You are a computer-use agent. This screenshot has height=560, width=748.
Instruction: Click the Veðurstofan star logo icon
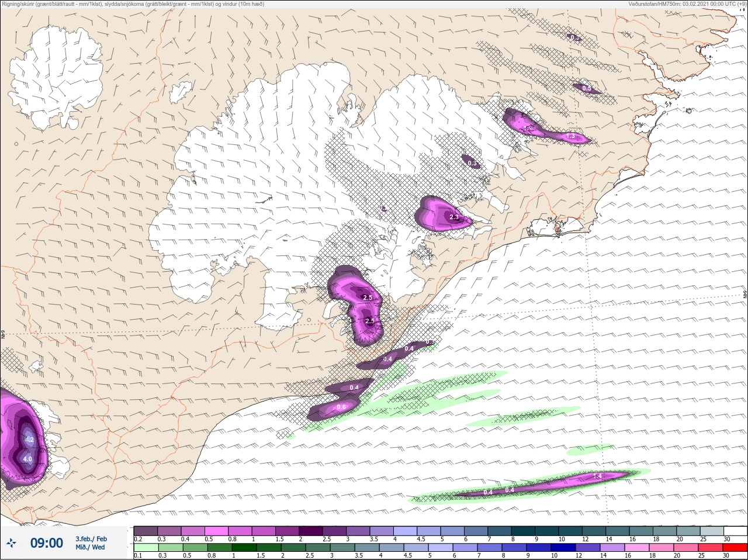point(11,543)
